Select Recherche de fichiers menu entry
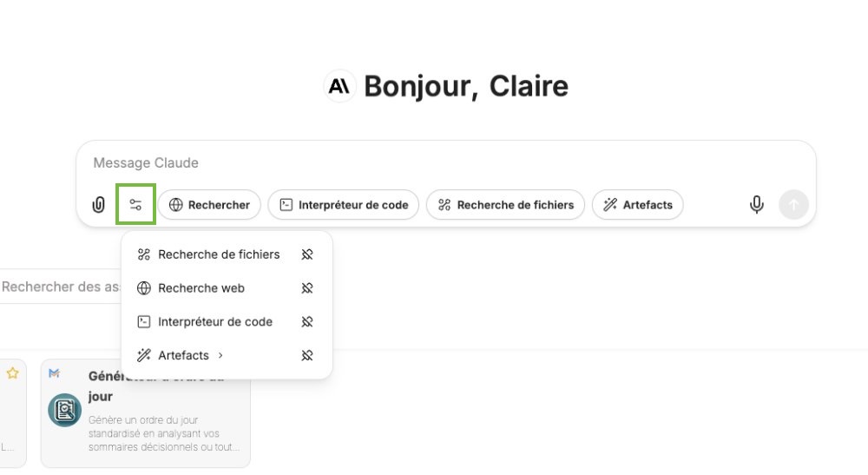868x475 pixels. pyautogui.click(x=218, y=254)
